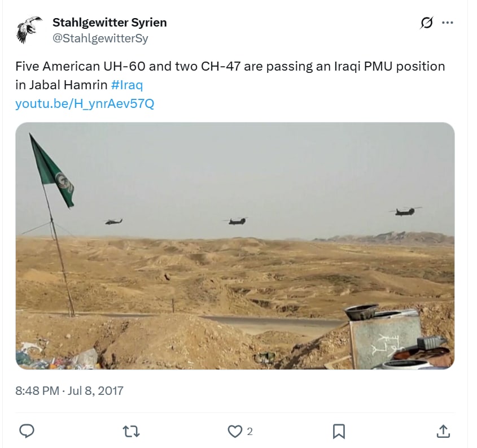
Task: Click the 8:48 PM timestamp
Action: coord(37,390)
